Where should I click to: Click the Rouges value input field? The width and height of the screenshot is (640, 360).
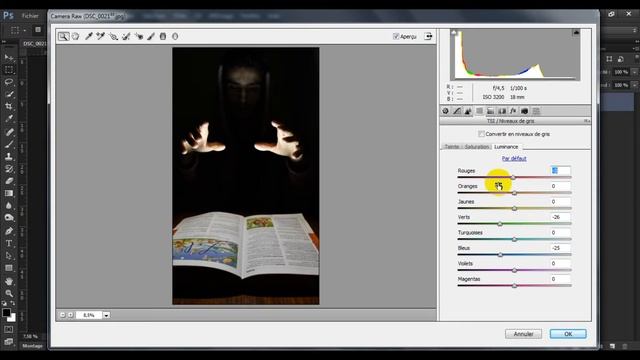click(x=560, y=171)
